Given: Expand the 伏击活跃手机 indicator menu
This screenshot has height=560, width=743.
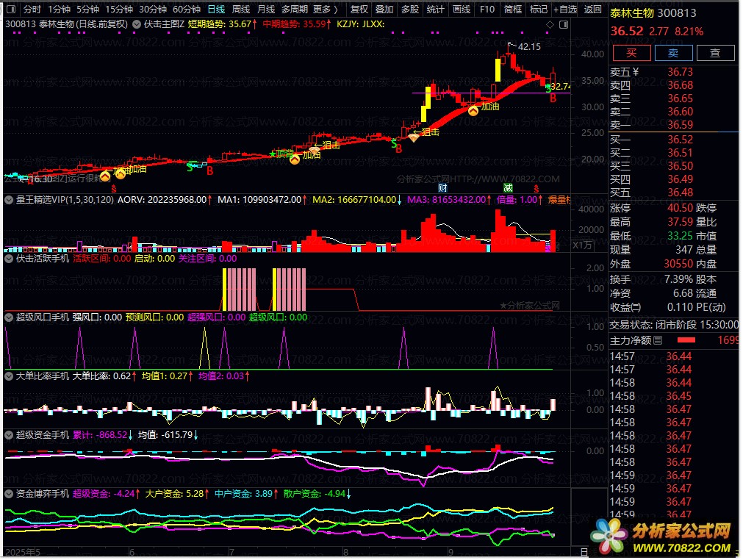Looking at the screenshot, I should tap(9, 259).
